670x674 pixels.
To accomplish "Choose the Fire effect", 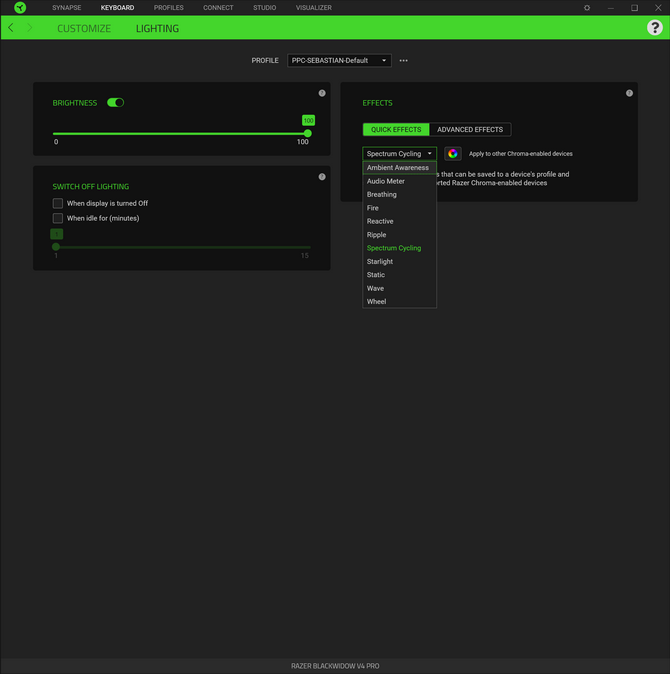I will [399, 208].
